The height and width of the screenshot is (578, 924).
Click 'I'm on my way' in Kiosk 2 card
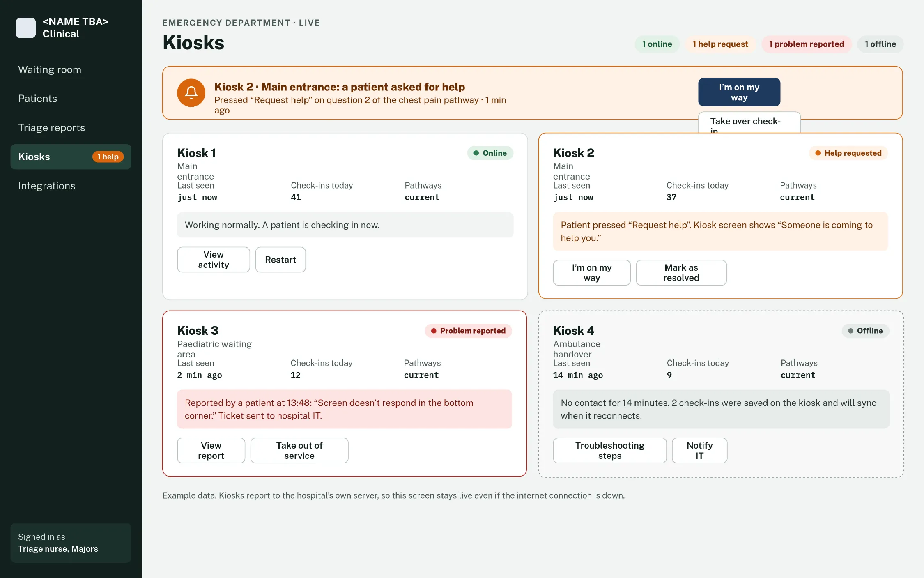[592, 273]
